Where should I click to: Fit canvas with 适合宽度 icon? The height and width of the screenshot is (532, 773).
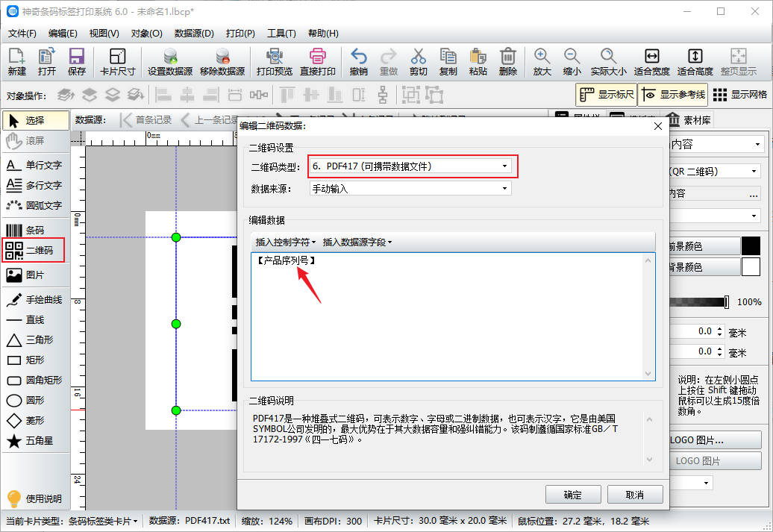pos(651,62)
